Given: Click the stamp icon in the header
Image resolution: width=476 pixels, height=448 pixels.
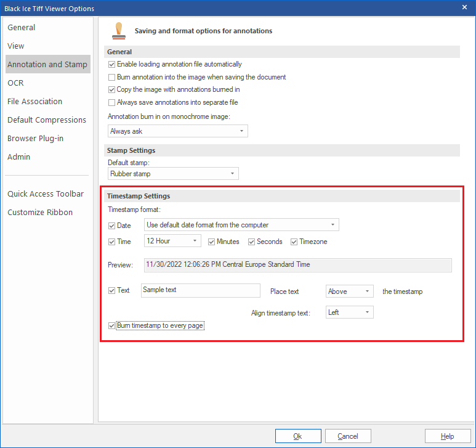Looking at the screenshot, I should pos(118,30).
